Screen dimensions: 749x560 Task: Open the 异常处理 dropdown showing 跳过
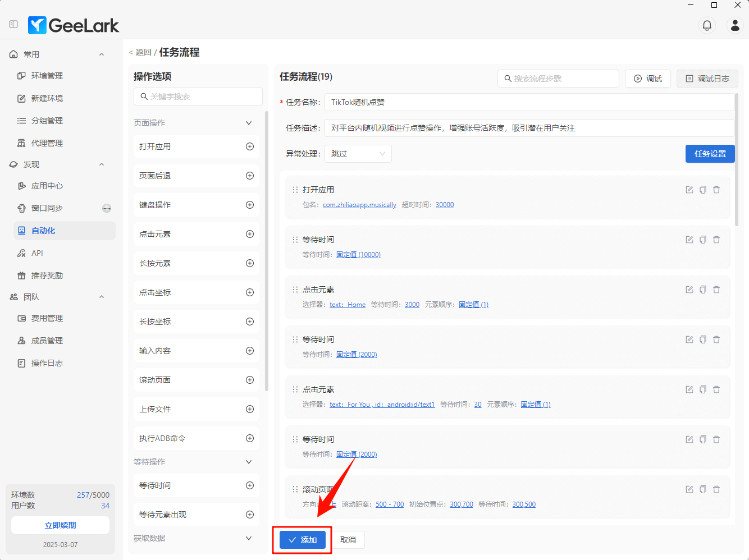[x=358, y=154]
